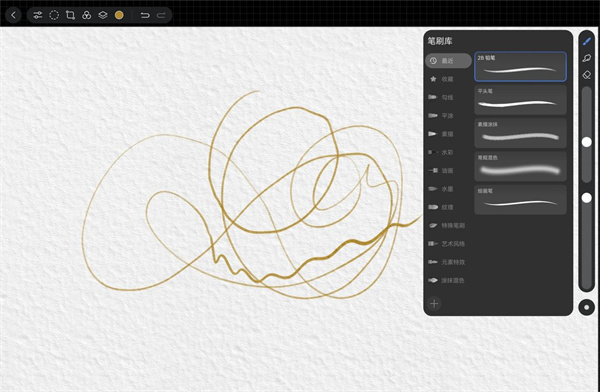Select the eraser tool icon
The image size is (600, 392).
(587, 75)
